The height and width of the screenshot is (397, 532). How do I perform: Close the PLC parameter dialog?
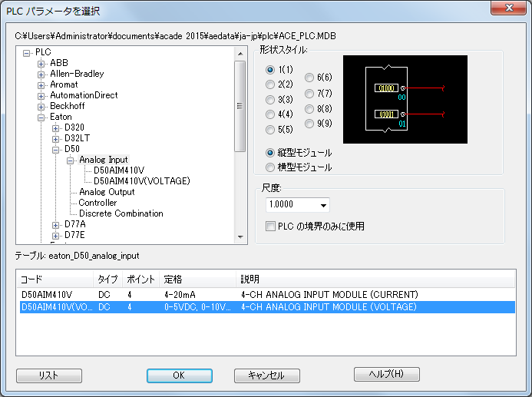tap(509, 8)
